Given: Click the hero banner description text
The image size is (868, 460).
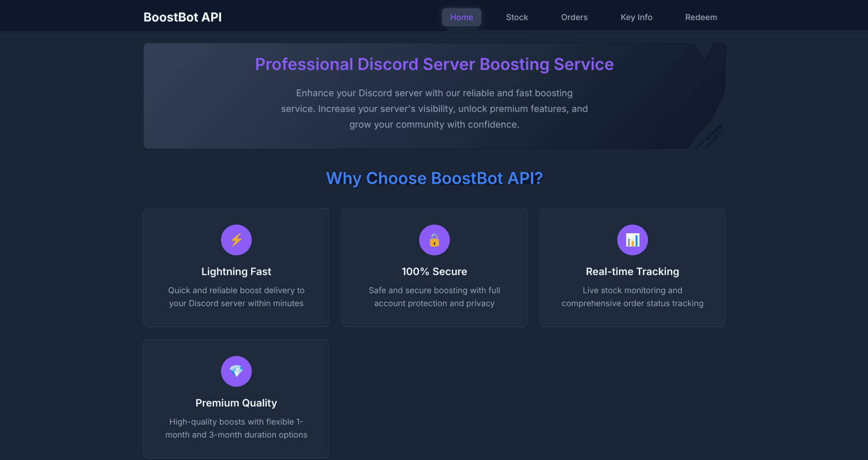Looking at the screenshot, I should click(434, 108).
